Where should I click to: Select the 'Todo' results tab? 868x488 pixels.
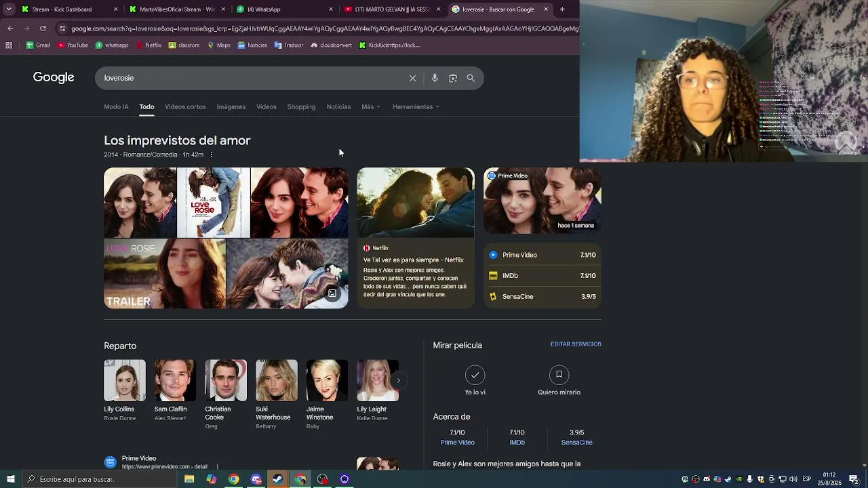146,107
